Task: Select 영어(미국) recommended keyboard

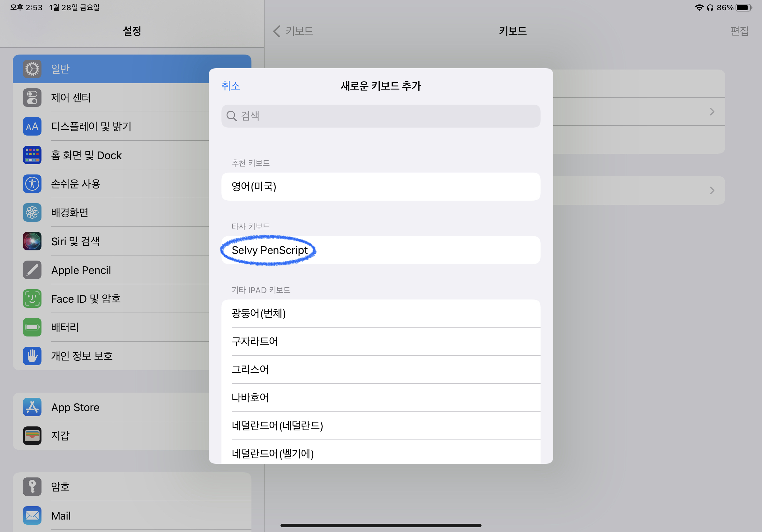Action: click(381, 186)
